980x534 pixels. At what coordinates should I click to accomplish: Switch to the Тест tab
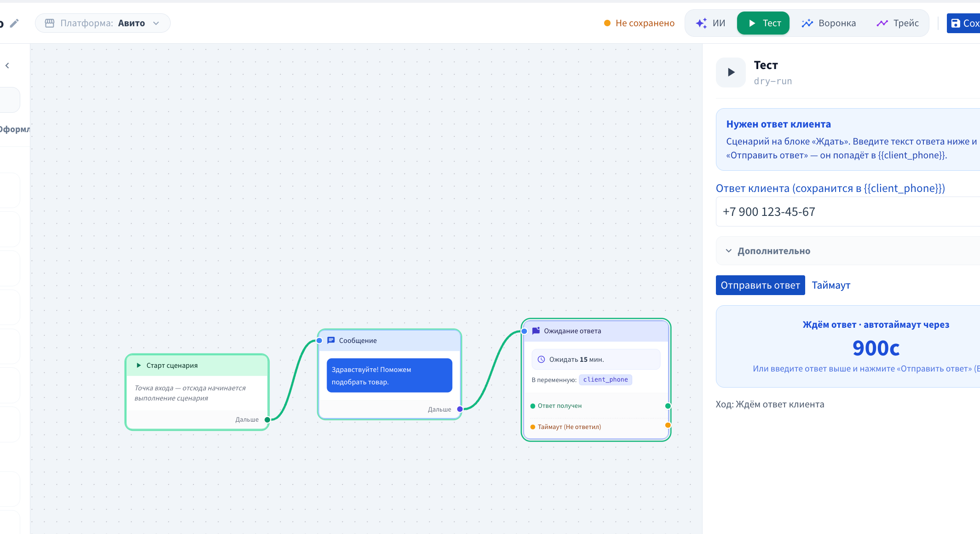[763, 23]
